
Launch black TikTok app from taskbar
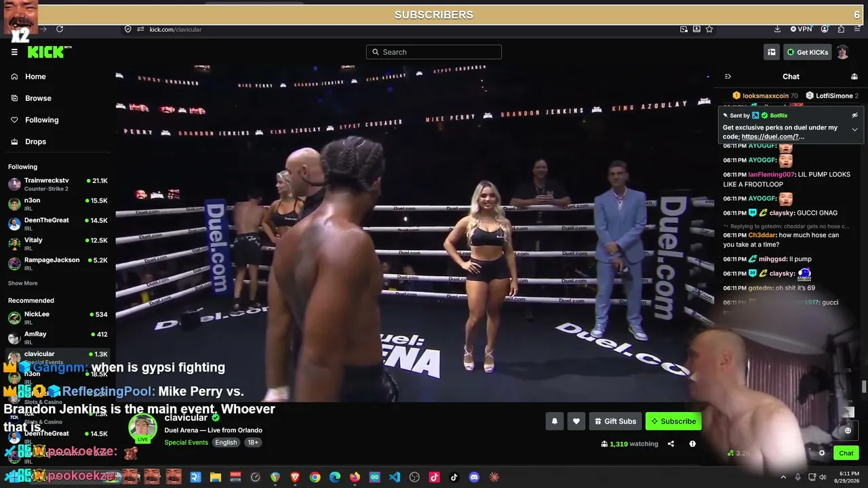(x=454, y=477)
